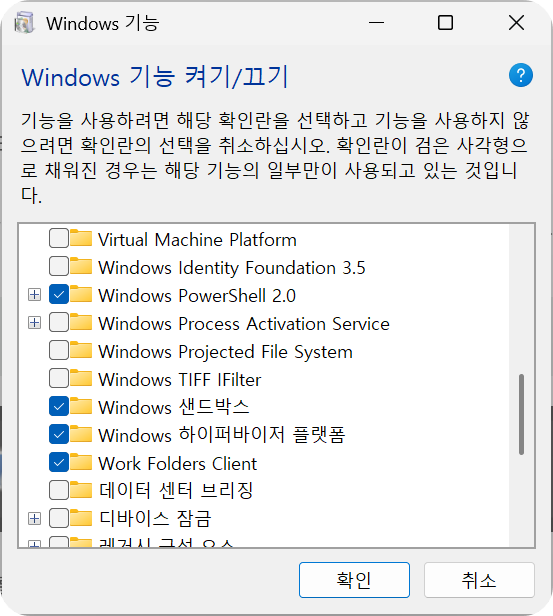Select the Windows 하이퍼바이저 플랫폼 label

click(222, 435)
